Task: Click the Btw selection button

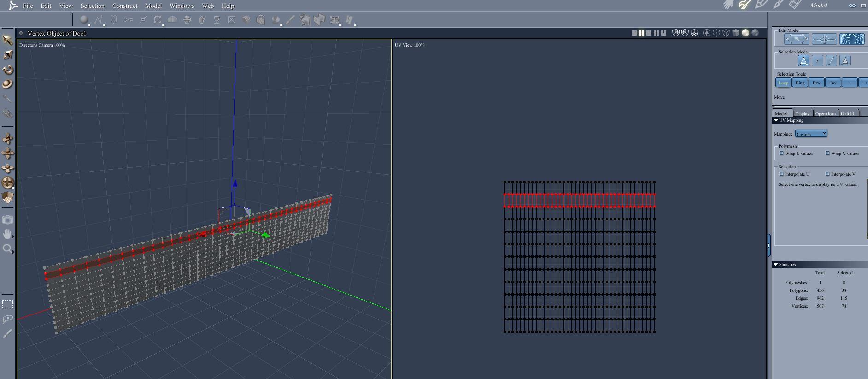Action: [816, 83]
